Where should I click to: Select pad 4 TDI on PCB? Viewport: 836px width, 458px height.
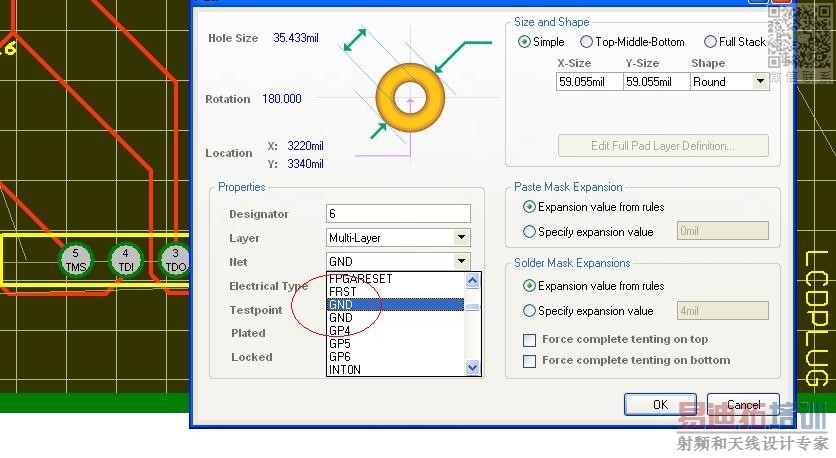coord(126,260)
